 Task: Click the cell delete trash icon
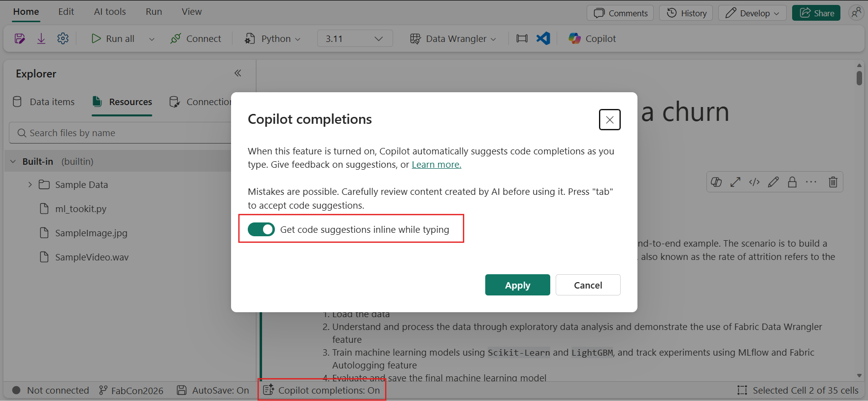coord(833,182)
